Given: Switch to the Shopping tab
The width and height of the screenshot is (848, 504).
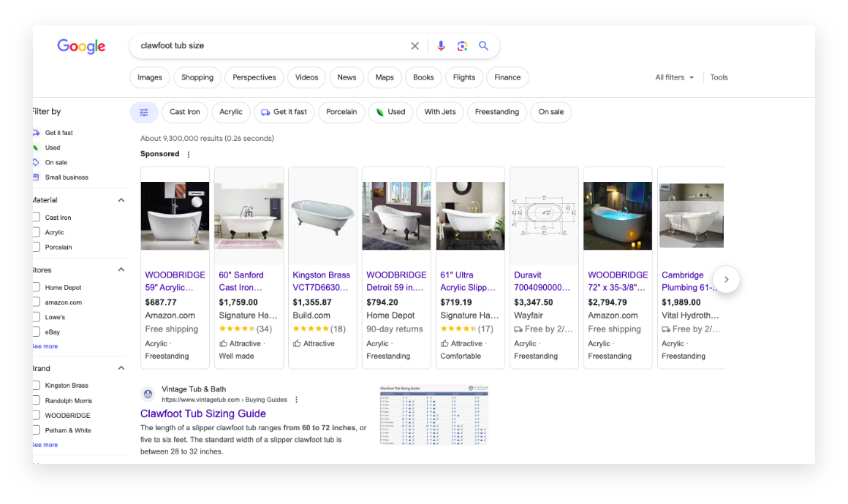Looking at the screenshot, I should (197, 77).
